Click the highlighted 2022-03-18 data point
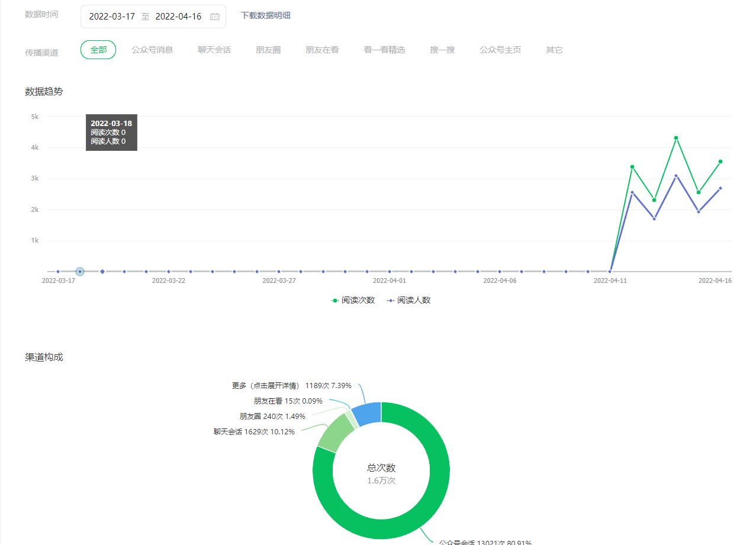Screen dimensions: 756x545 tap(80, 272)
